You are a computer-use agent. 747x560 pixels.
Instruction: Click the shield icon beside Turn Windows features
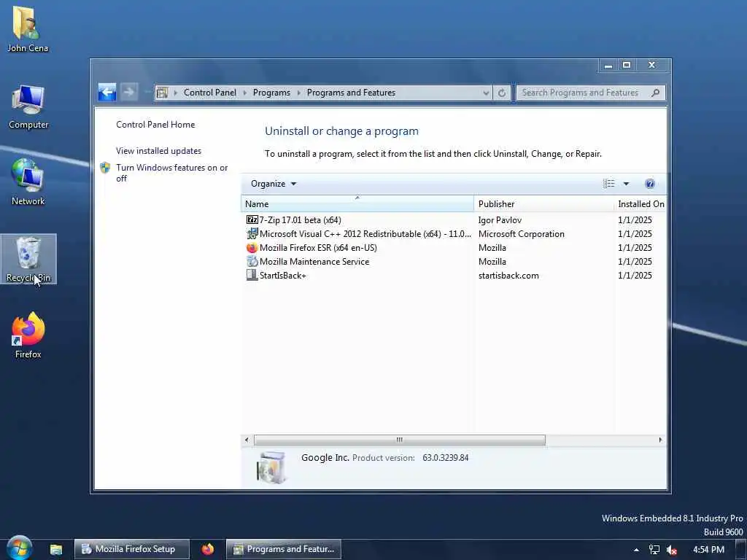click(105, 168)
